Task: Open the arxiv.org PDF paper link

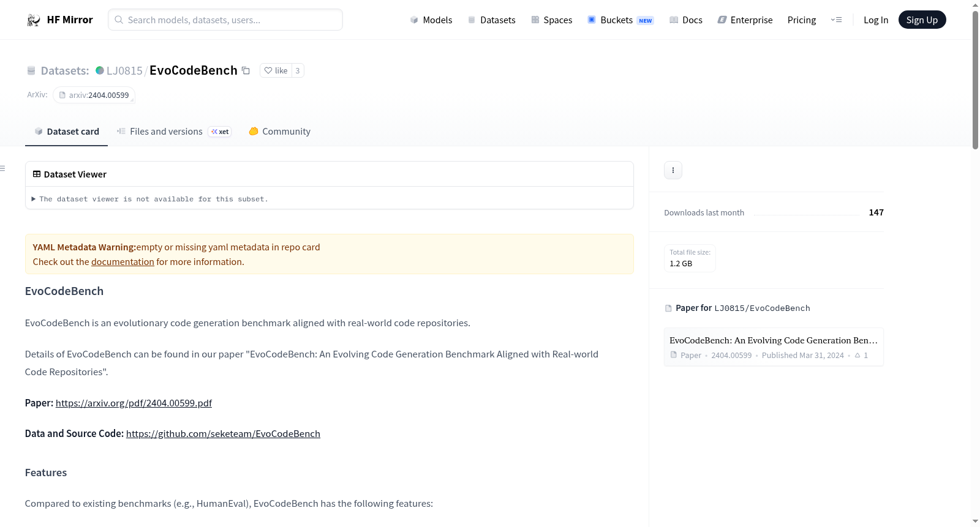Action: pos(134,403)
